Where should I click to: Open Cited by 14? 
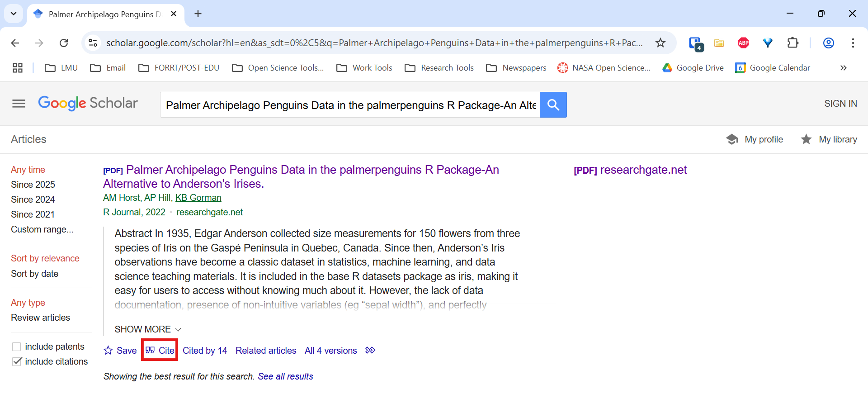point(205,351)
